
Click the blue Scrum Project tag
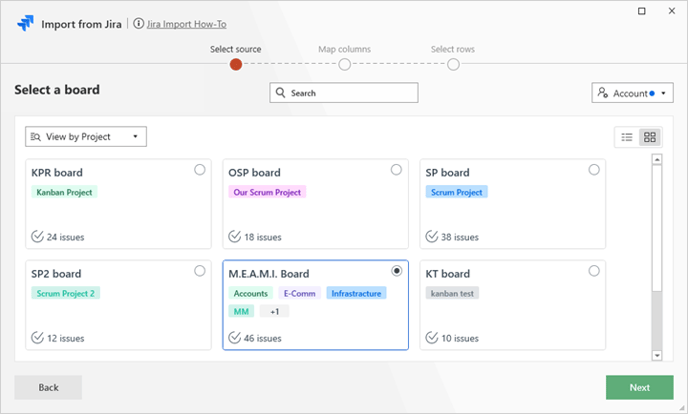(456, 192)
